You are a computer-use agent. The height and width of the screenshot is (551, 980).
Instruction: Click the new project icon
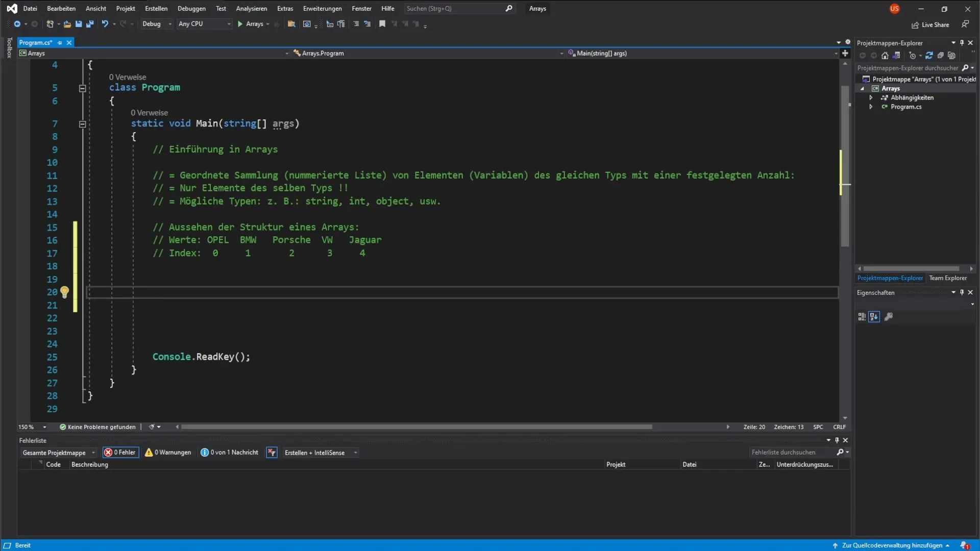[x=50, y=24]
